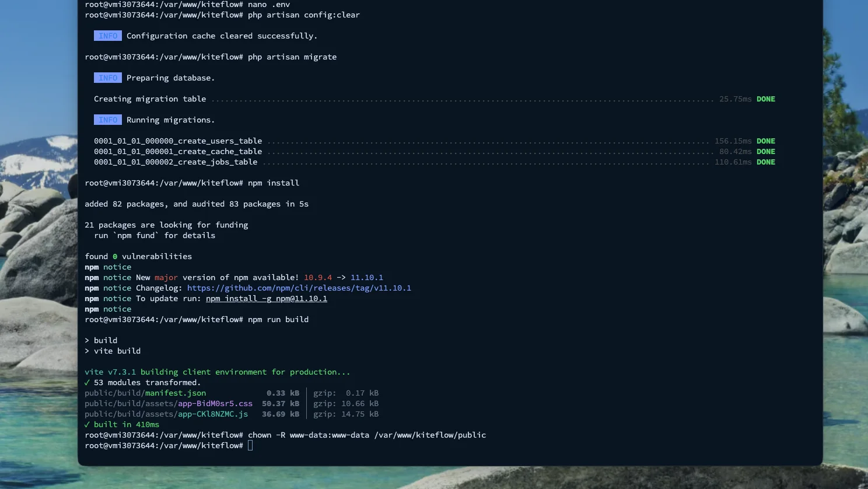Click the INFO badge beside Preparing database

pos(108,78)
